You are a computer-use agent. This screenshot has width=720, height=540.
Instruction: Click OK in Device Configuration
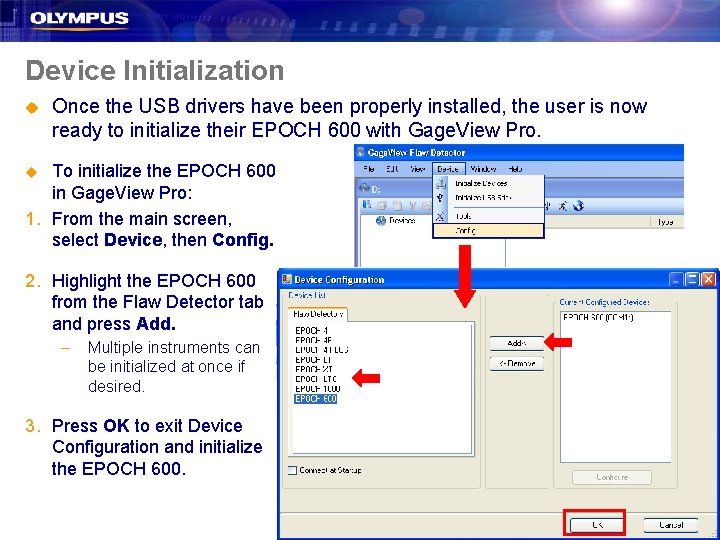[x=597, y=524]
